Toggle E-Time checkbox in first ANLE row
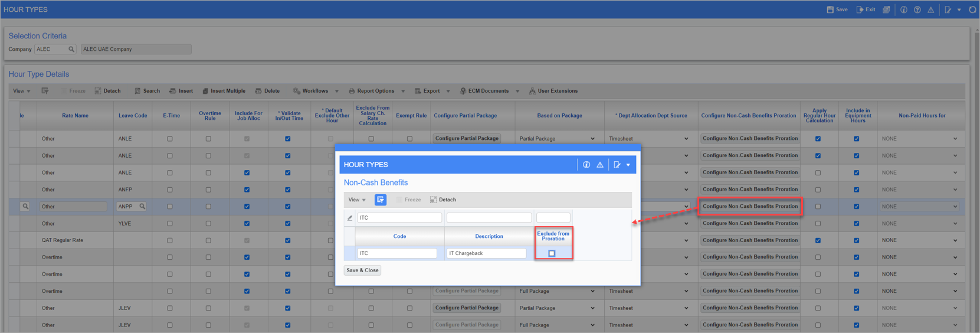The height and width of the screenshot is (333, 980). click(x=170, y=139)
